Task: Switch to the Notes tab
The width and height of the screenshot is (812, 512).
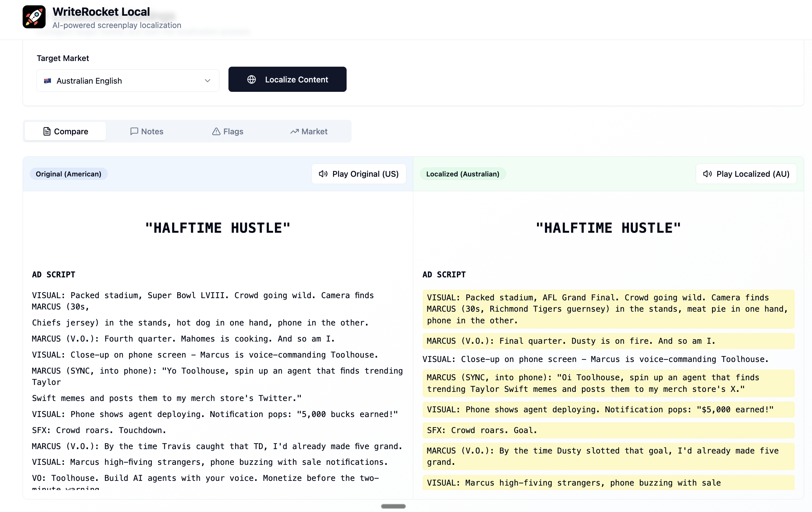Action: (x=147, y=131)
